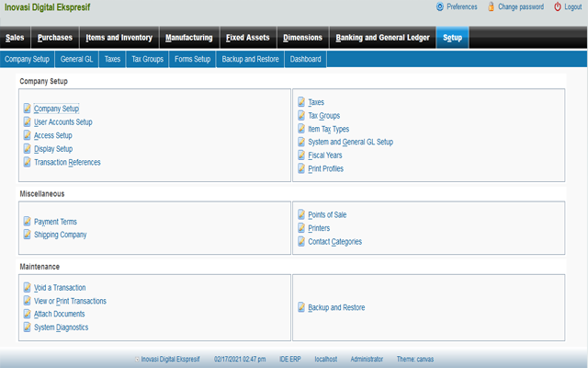Viewport: 588px width, 368px height.
Task: Click the Logout power icon
Action: 558,6
